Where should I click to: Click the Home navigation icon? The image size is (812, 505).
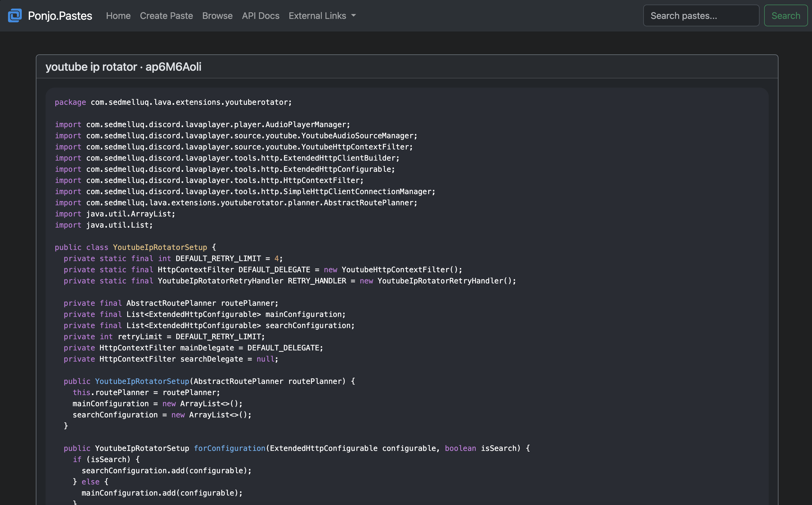click(x=118, y=16)
